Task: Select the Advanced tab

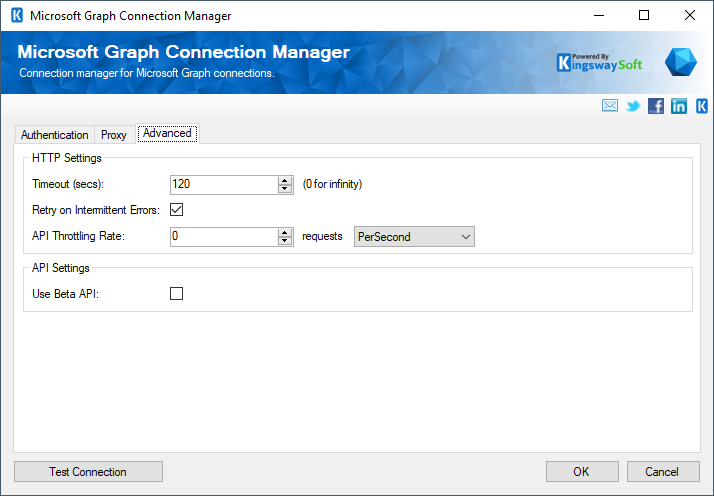Action: [x=167, y=133]
